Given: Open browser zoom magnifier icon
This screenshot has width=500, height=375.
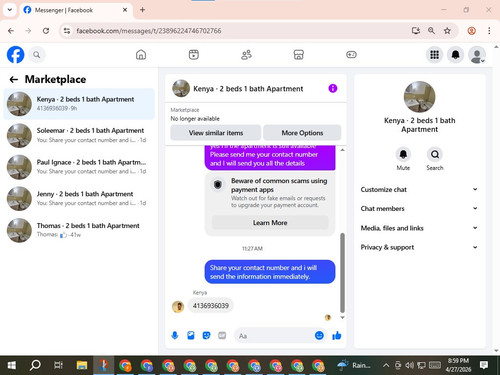Looking at the screenshot, I should tap(431, 31).
